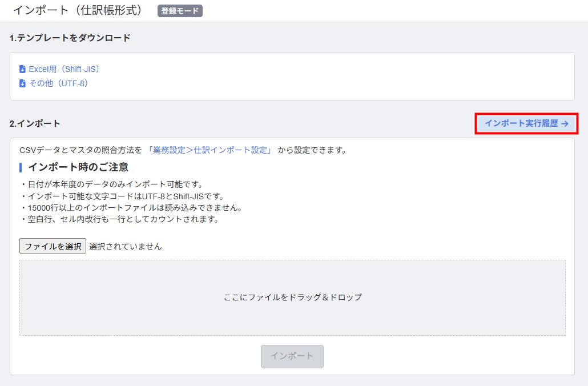Click the note about UTF-8とShift-JIS

(123, 196)
